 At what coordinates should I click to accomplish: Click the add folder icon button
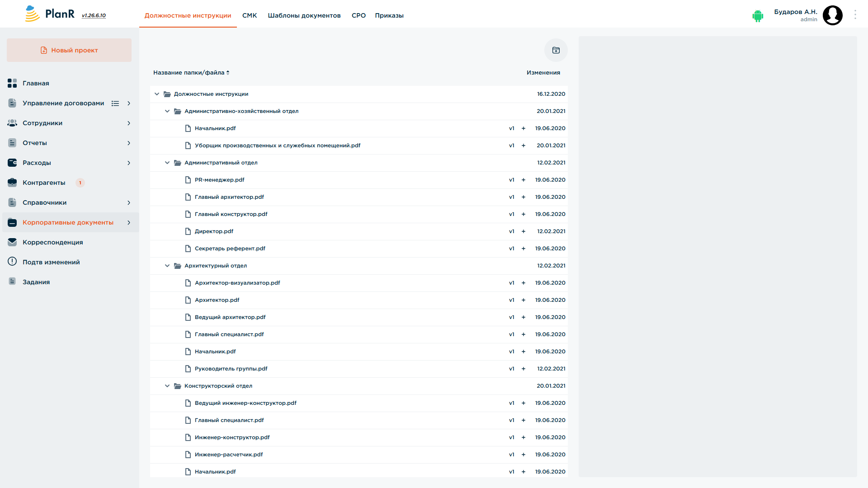556,50
